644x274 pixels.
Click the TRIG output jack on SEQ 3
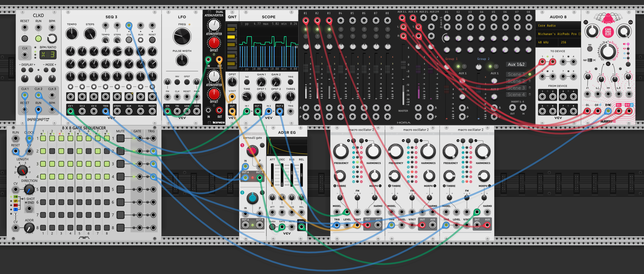coord(105,111)
